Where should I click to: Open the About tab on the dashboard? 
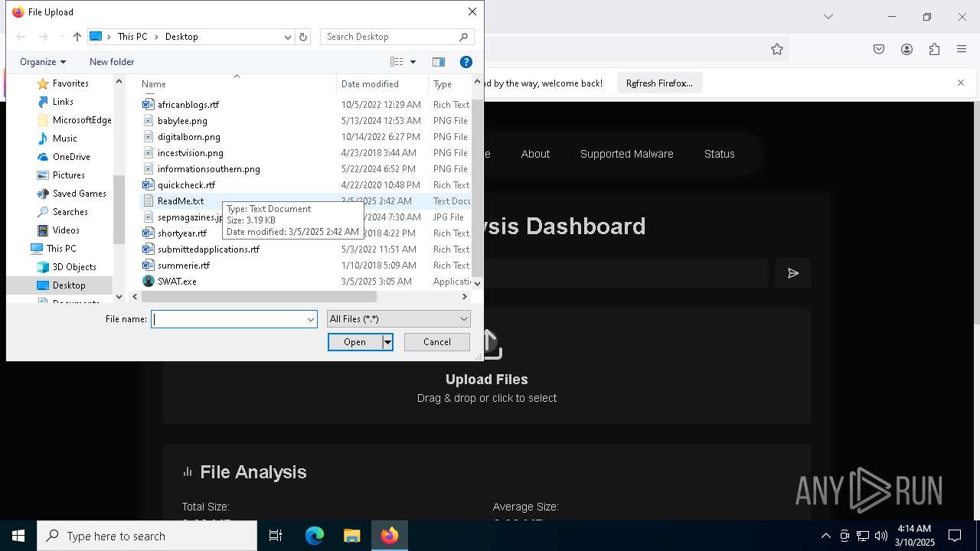tap(535, 154)
